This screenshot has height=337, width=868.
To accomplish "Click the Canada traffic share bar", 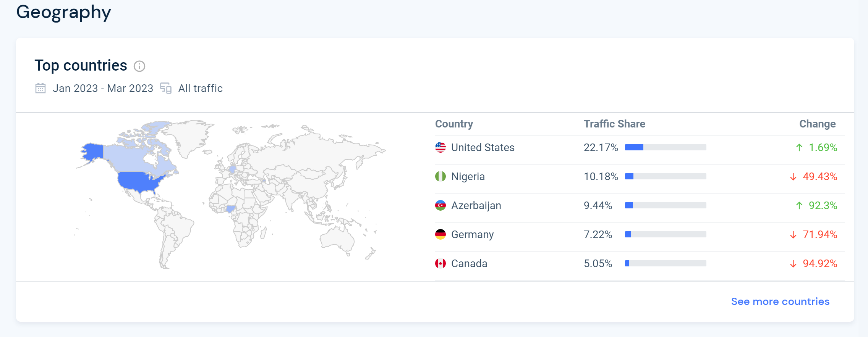I will [666, 263].
